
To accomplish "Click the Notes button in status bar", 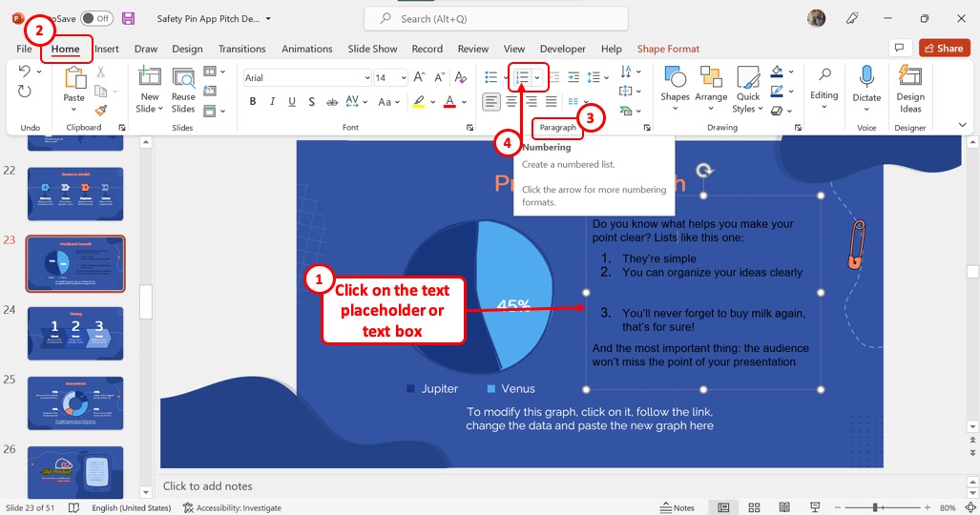I will pyautogui.click(x=677, y=507).
